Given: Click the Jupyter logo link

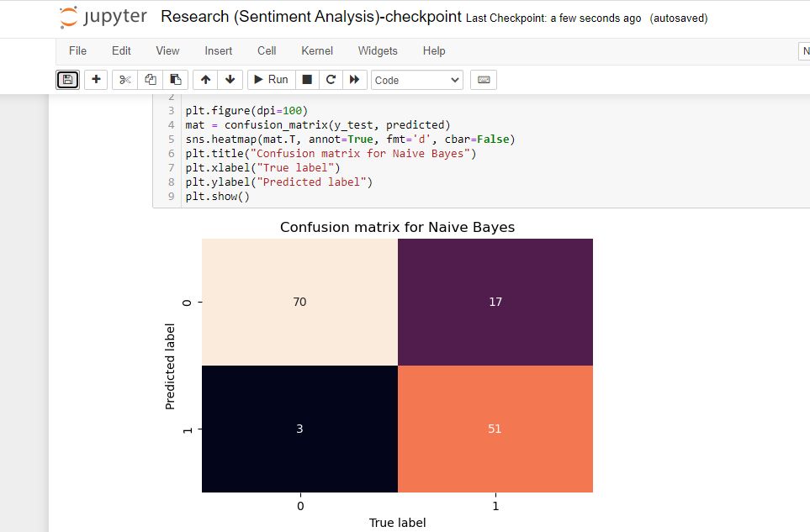Looking at the screenshot, I should (103, 17).
